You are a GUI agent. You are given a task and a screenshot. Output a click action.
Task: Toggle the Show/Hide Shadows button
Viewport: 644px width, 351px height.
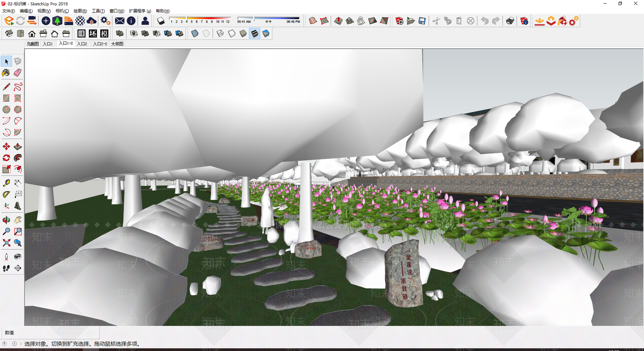(x=161, y=21)
